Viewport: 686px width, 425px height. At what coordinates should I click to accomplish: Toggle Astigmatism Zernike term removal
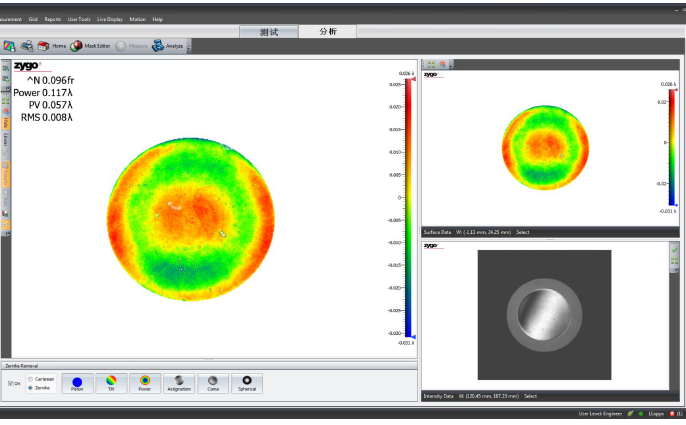coord(179,383)
